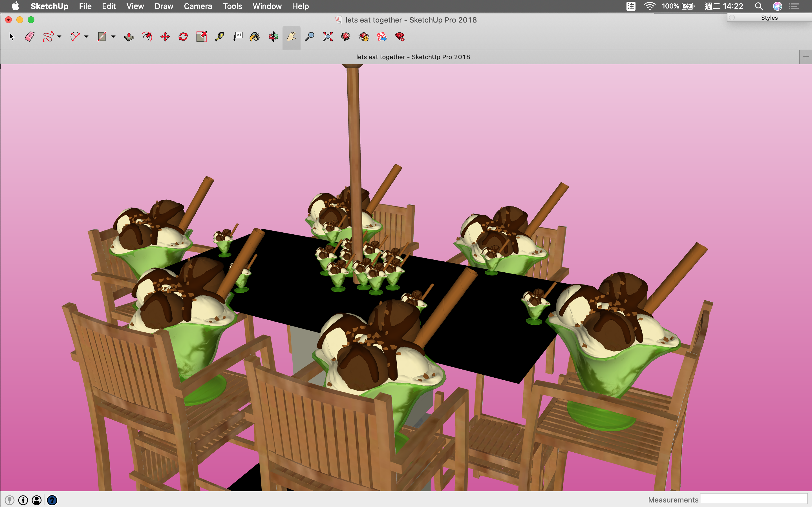Viewport: 812px width, 507px height.
Task: Open the Extension Manager ruby icon
Action: pos(400,37)
